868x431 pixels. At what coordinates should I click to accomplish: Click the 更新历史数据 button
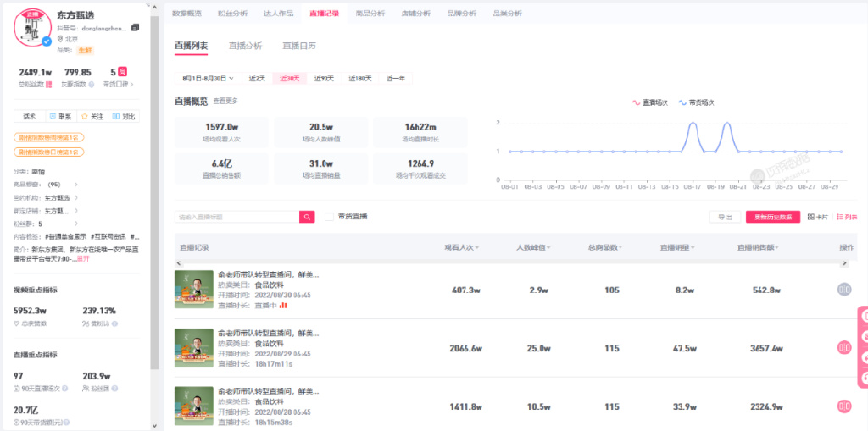tap(773, 217)
